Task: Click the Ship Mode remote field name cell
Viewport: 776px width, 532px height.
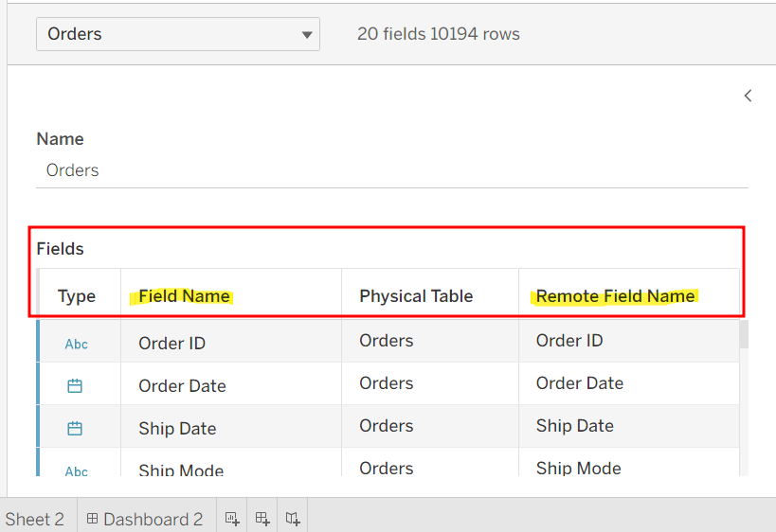Action: click(629, 462)
